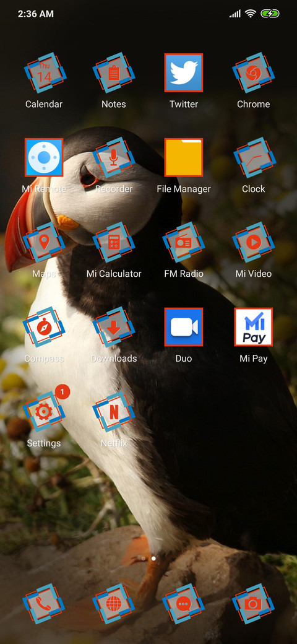Tap the 'Mi Video' label text
Image resolution: width=297 pixels, height=644 pixels.
point(254,274)
